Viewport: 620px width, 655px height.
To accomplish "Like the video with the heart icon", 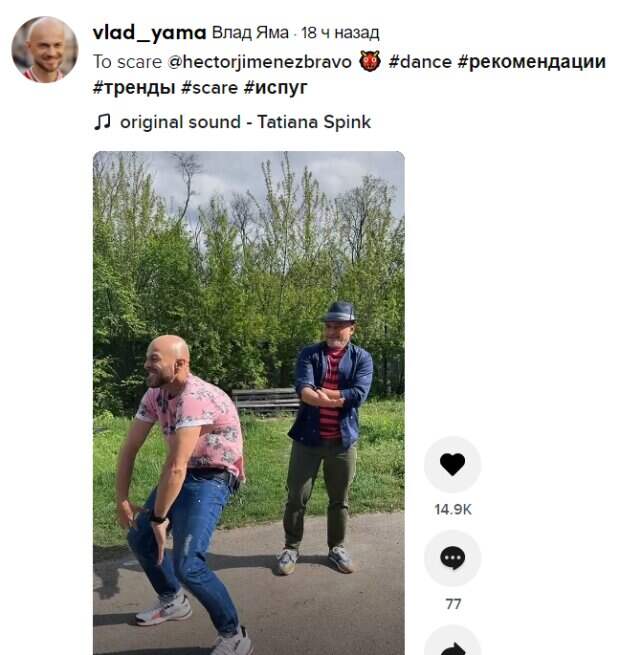I will tap(452, 464).
